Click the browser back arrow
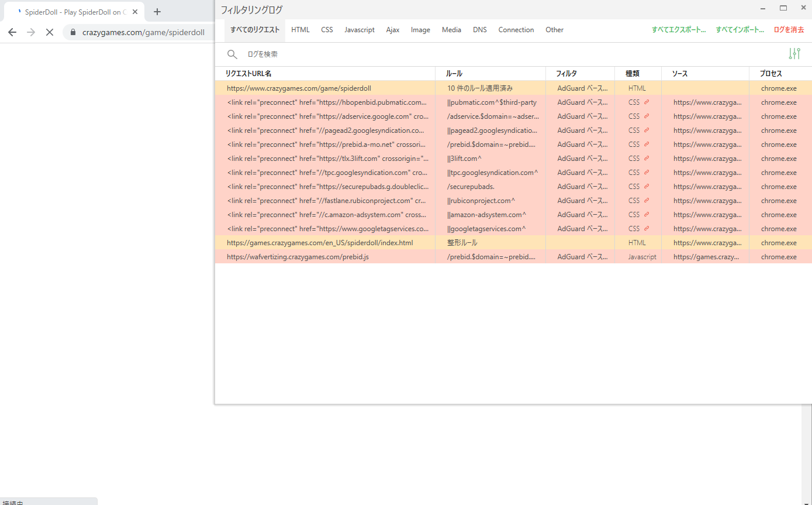 pos(12,32)
